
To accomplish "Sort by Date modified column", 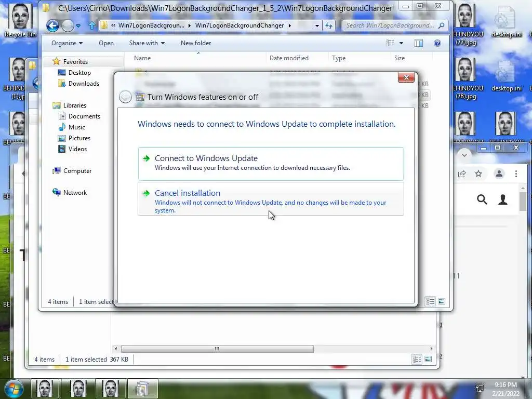I will tap(289, 58).
